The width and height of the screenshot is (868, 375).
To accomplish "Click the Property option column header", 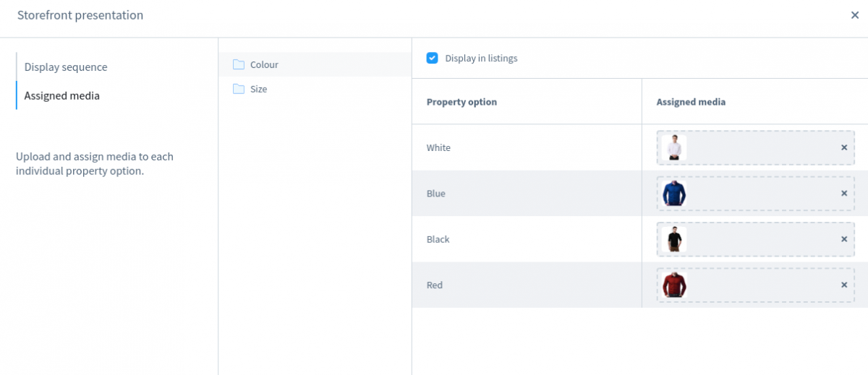I will 461,102.
